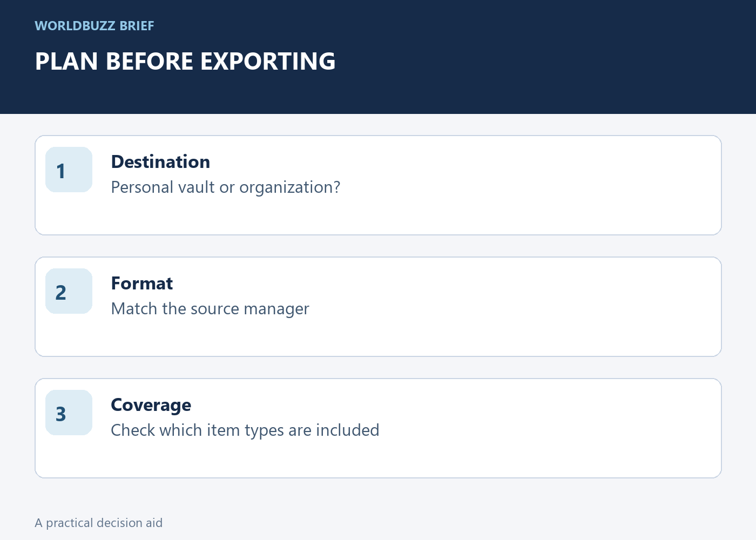This screenshot has width=756, height=540.
Task: Click the number 2 badge beside Format
Action: coord(69,291)
